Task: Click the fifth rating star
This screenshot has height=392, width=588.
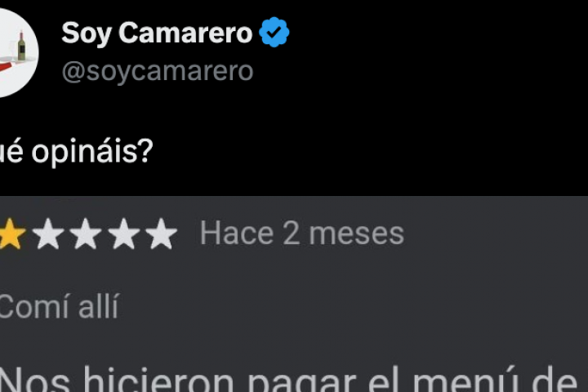Action: (x=161, y=234)
